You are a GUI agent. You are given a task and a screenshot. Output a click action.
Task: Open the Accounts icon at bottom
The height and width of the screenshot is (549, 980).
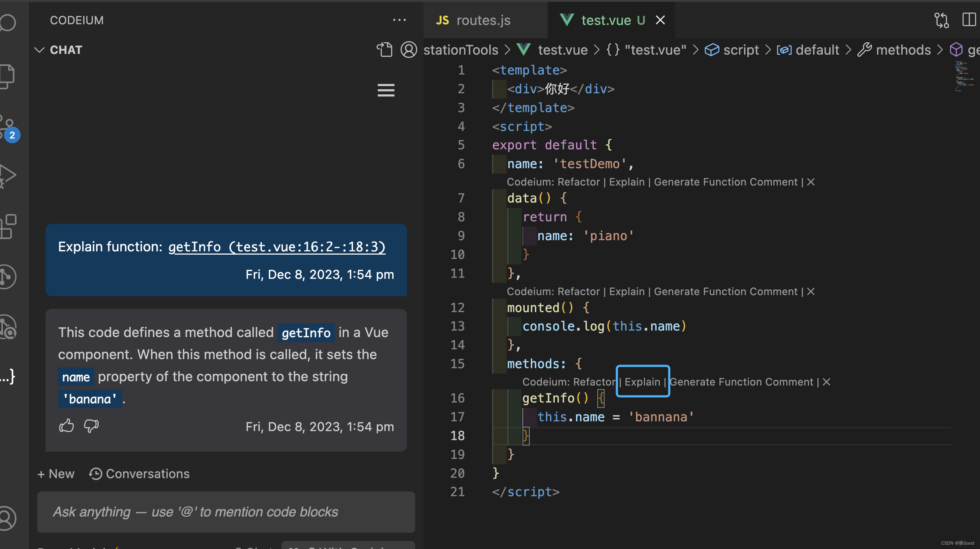(x=8, y=518)
